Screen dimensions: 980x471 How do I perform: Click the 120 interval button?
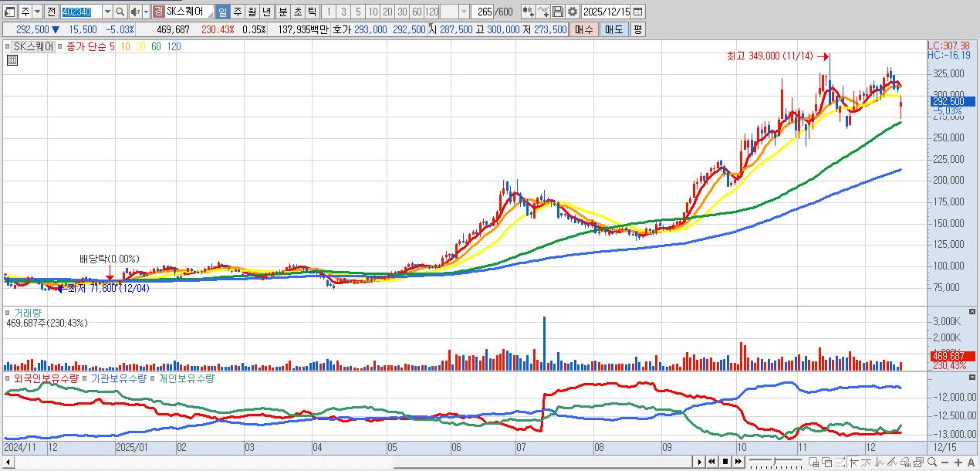(x=431, y=12)
